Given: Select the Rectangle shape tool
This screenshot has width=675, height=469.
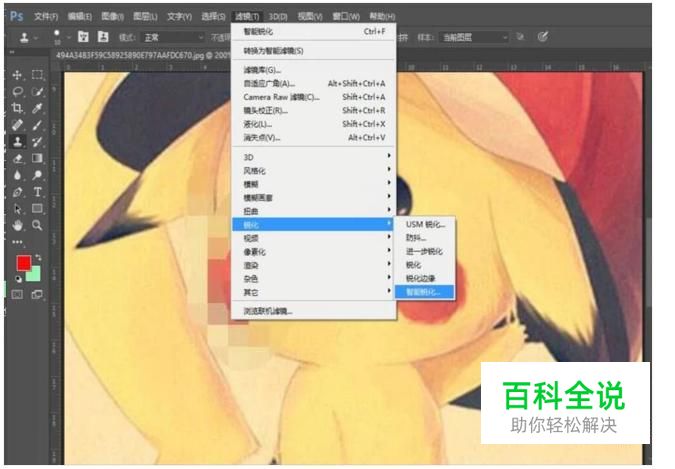Looking at the screenshot, I should coord(37,209).
